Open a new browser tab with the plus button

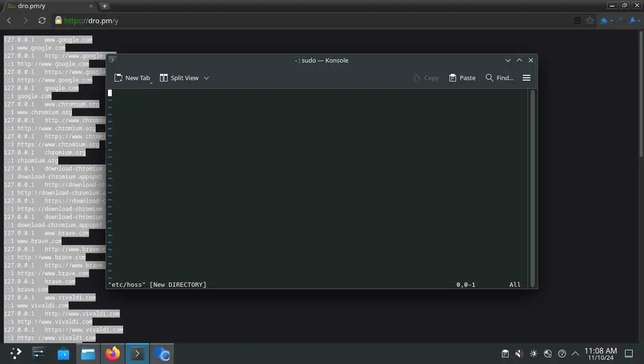pos(105,6)
